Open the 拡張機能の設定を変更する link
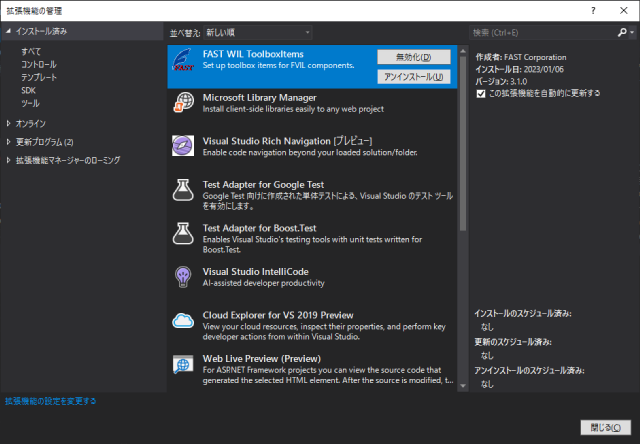The width and height of the screenshot is (640, 444). [x=51, y=401]
